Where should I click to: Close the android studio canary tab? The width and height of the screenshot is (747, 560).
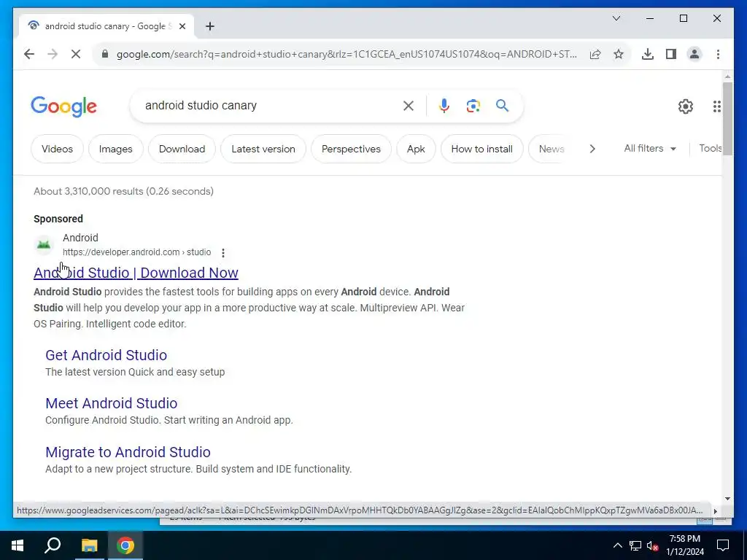[x=182, y=26]
